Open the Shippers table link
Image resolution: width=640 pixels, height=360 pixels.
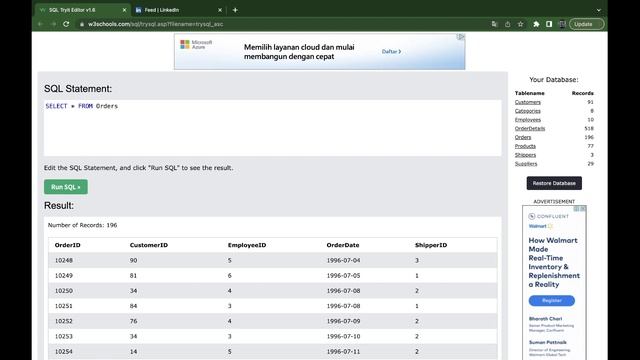tap(525, 155)
